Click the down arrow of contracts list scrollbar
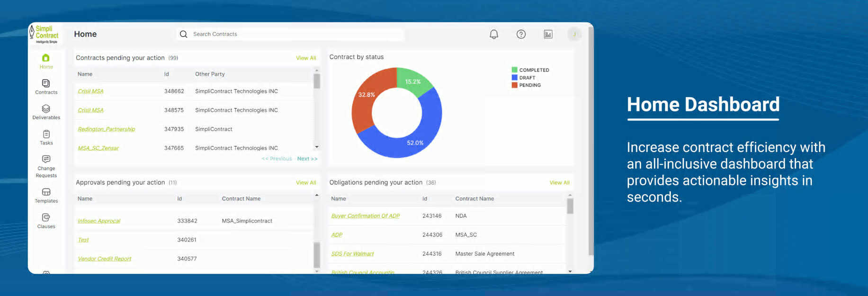Viewport: 868px width, 296px height. pos(317,147)
